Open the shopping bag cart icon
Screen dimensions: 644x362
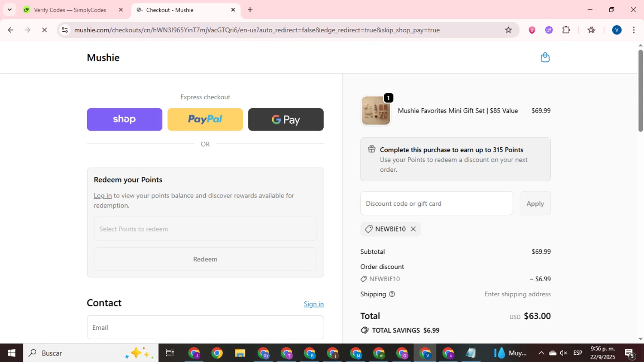tap(545, 57)
